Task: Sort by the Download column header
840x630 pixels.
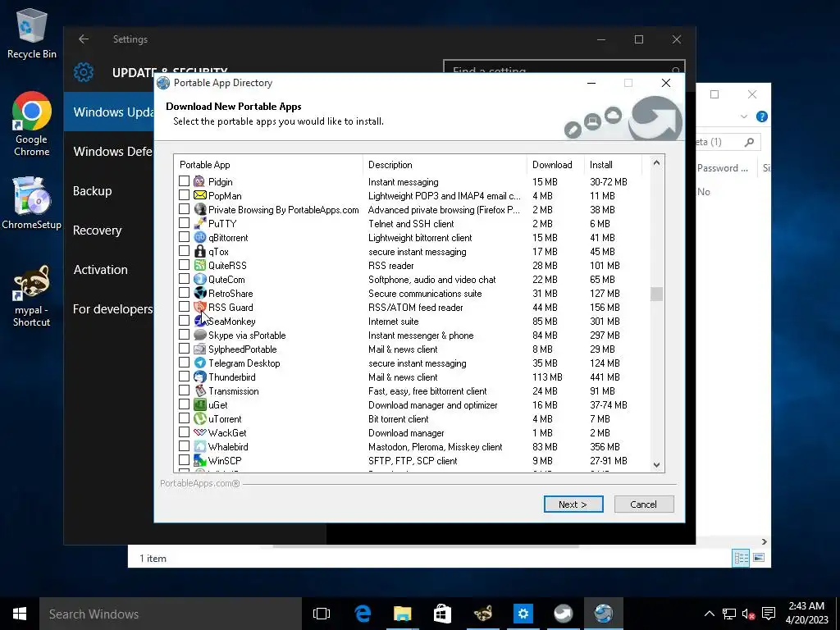Action: (555, 164)
